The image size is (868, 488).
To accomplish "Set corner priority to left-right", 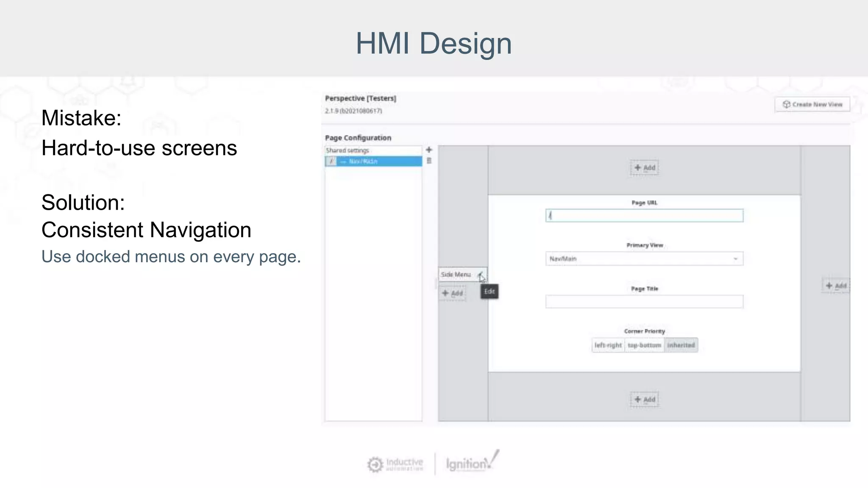I will coord(608,345).
